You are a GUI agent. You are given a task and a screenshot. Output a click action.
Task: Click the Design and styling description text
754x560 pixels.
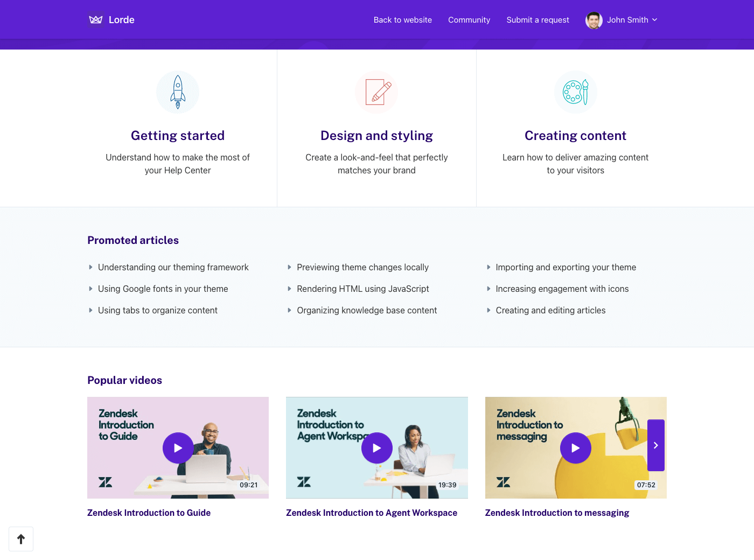tap(376, 164)
